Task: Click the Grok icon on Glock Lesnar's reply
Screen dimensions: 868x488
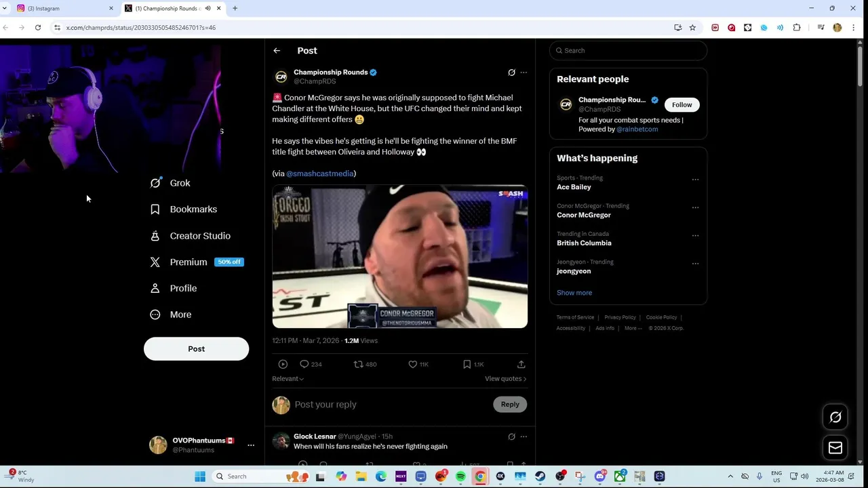Action: [511, 436]
